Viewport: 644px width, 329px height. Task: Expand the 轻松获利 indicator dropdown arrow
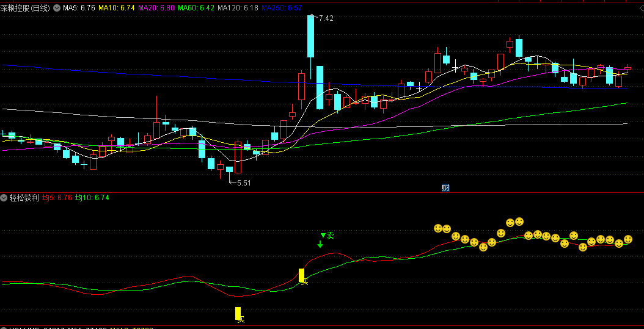(x=4, y=198)
